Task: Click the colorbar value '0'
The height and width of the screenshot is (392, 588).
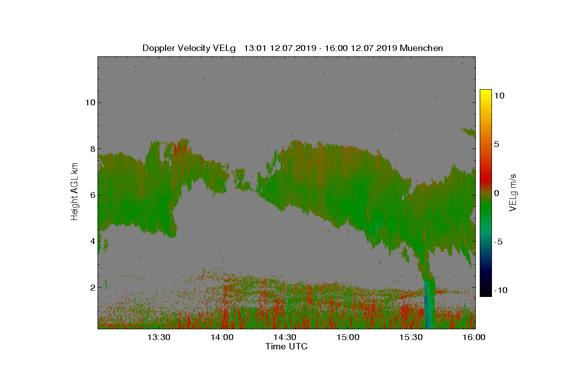Action: click(x=496, y=193)
